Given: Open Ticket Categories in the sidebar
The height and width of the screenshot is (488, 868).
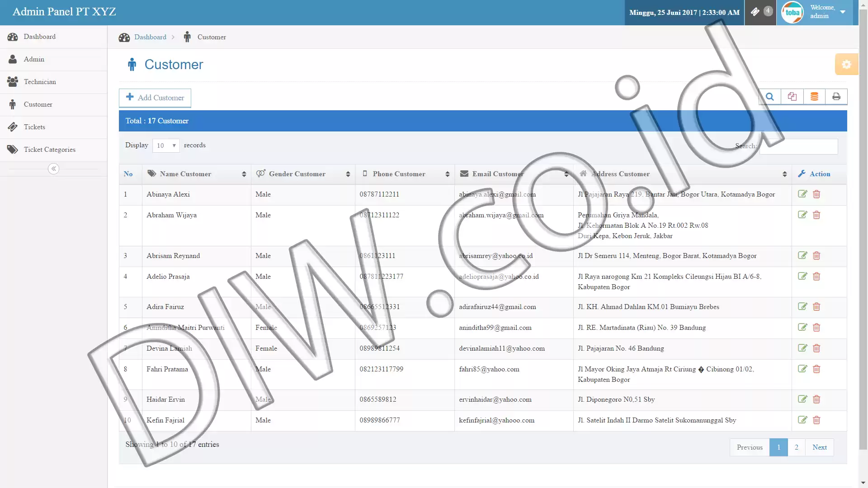Looking at the screenshot, I should point(53,150).
